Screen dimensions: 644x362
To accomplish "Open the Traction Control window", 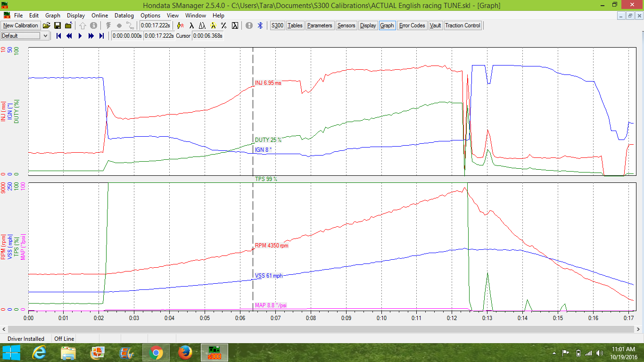I will point(462,25).
